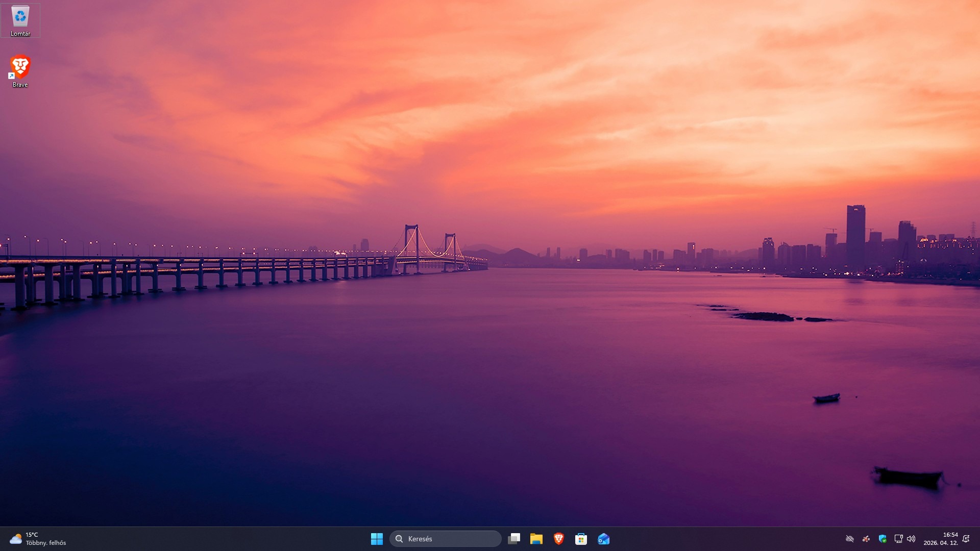This screenshot has height=551, width=980.
Task: Click the crossed-out OneDrive cloud tray icon
Action: pyautogui.click(x=850, y=539)
